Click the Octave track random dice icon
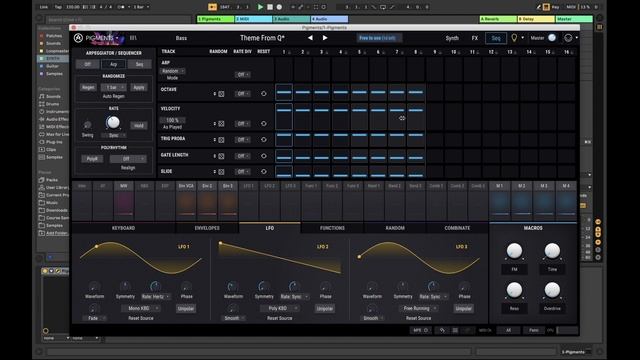The width and height of the screenshot is (640, 360). [221, 94]
